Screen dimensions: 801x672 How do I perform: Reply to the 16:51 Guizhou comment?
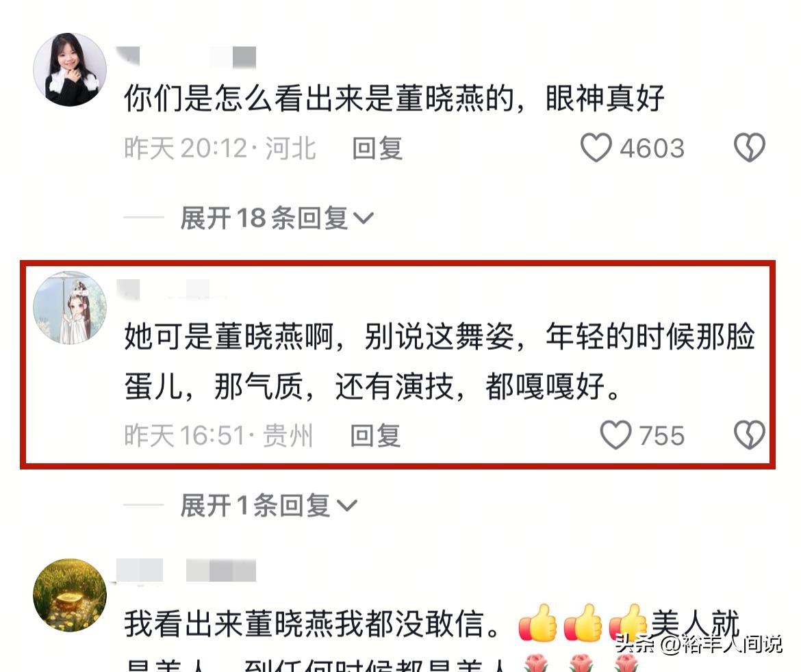375,436
